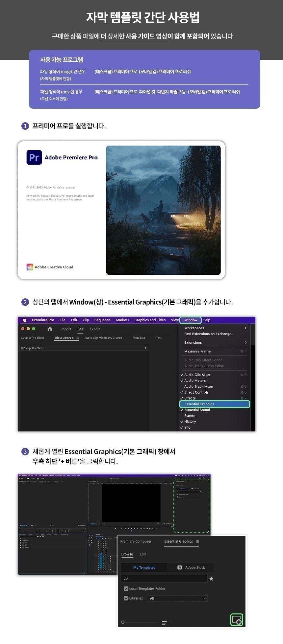Toggle the Libraries checkbox
Image resolution: width=283 pixels, height=644 pixels.
[126, 598]
